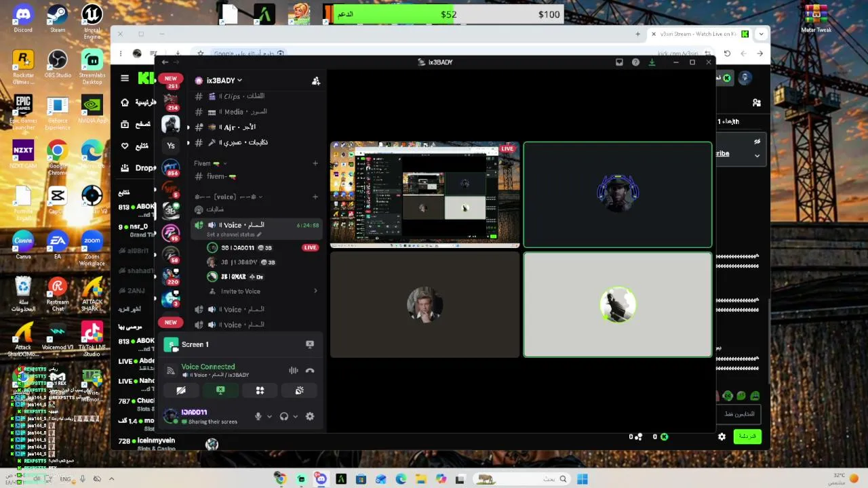Select the v3sri Stream Kick browser tab
This screenshot has width=868, height=488.
(698, 34)
